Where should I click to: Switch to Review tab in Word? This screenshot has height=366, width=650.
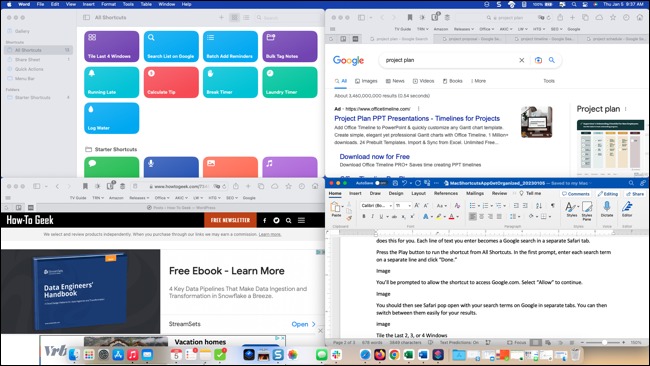(500, 193)
